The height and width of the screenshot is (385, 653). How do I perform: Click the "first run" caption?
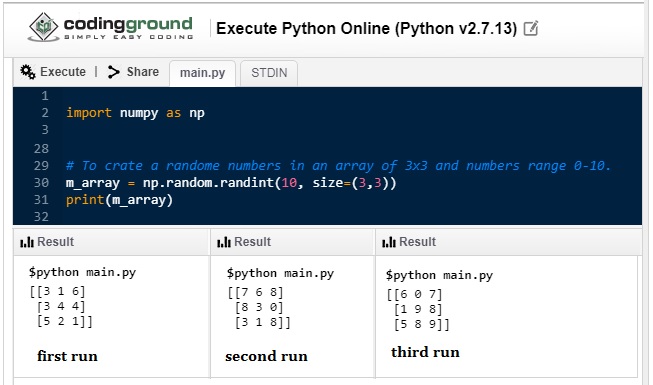67,356
